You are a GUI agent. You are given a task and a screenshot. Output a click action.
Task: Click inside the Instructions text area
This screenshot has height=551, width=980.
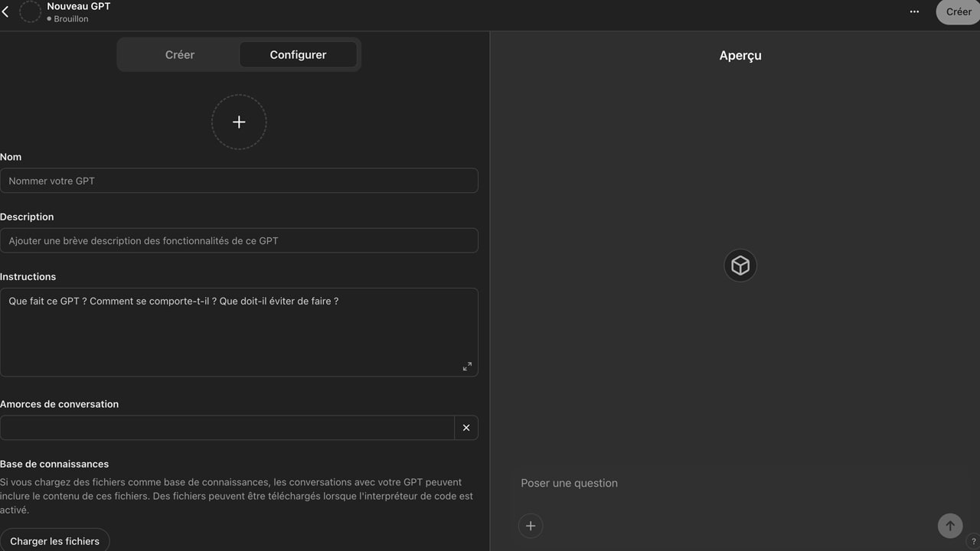tap(239, 332)
